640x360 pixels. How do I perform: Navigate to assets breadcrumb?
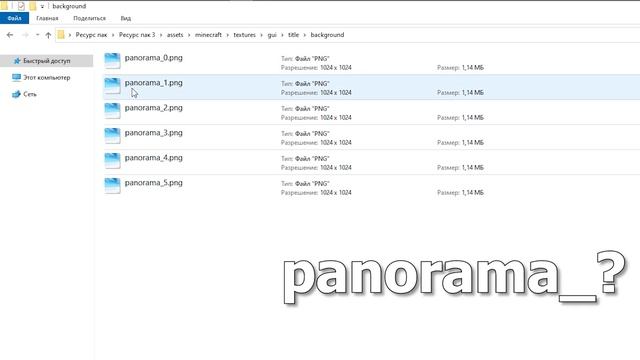click(x=175, y=35)
